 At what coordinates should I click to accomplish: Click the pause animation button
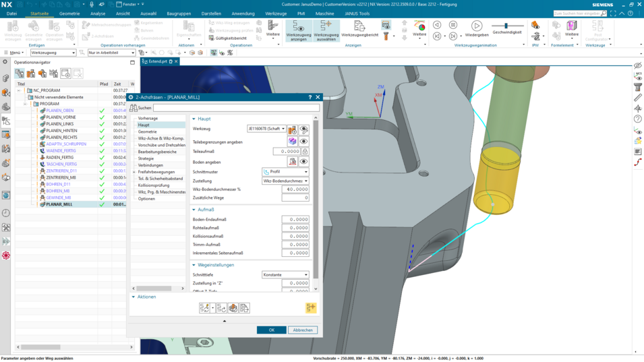[x=453, y=25]
